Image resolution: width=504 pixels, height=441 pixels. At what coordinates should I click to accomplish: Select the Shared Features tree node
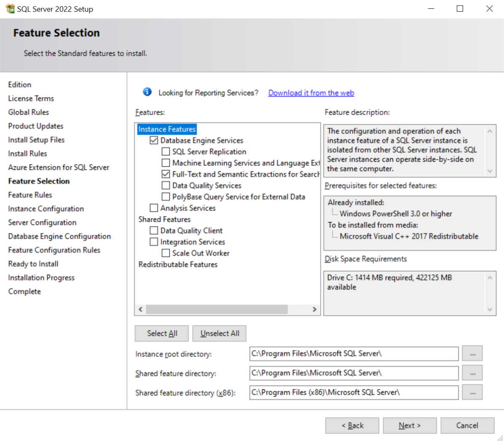164,219
